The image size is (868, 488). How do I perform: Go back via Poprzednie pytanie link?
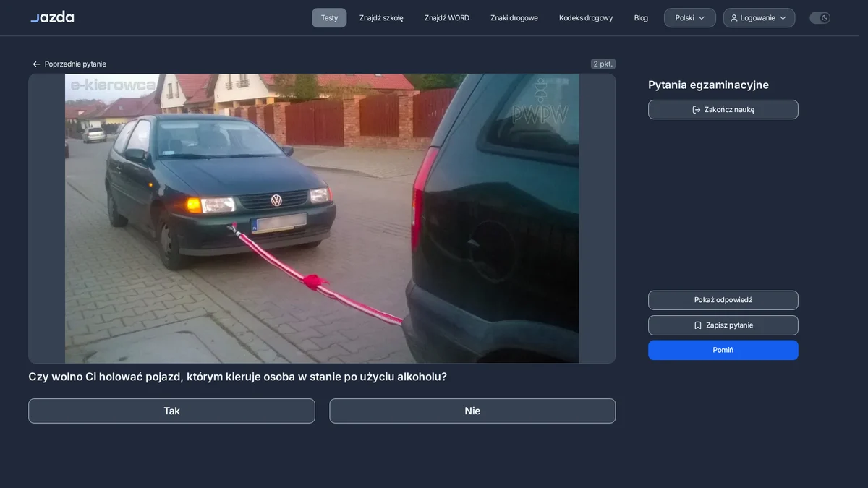point(69,64)
